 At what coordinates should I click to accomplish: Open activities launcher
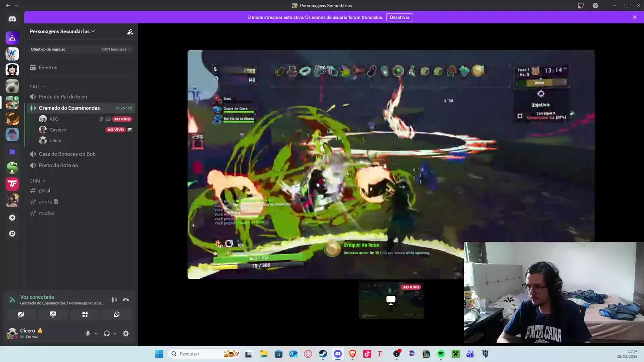pyautogui.click(x=85, y=314)
